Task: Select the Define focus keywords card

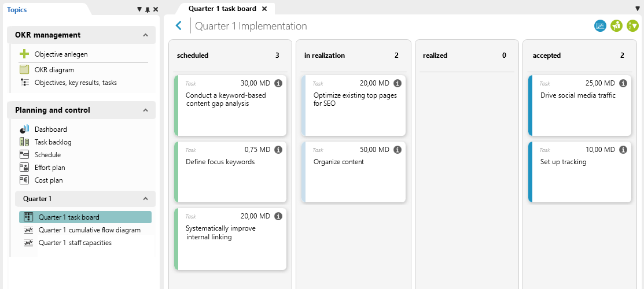Action: pos(230,172)
